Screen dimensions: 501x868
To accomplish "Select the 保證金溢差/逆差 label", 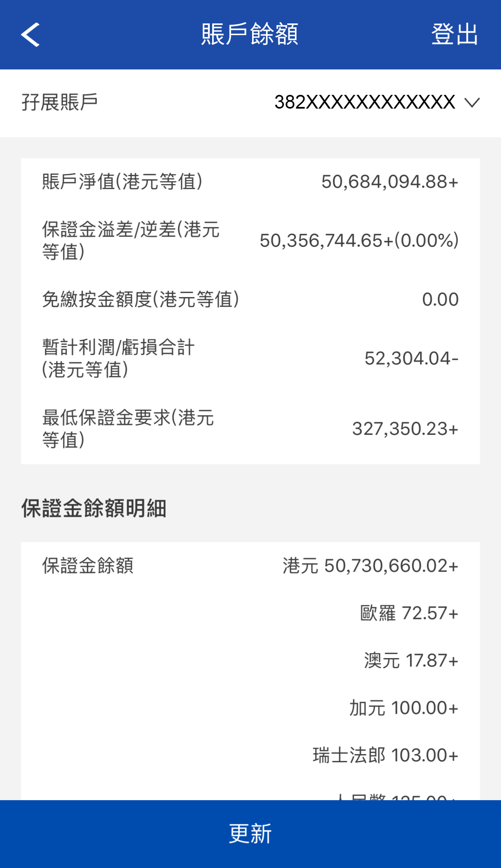I will click(x=131, y=240).
